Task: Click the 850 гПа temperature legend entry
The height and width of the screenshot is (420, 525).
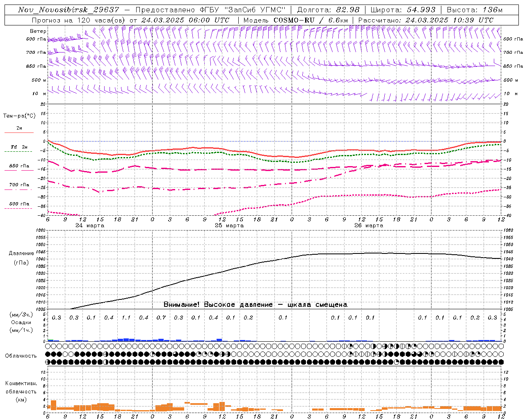Action: coord(19,166)
